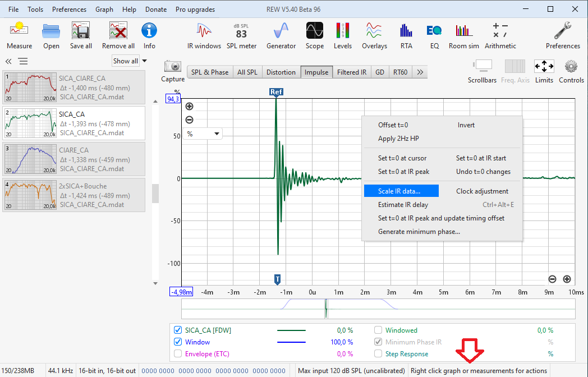The image size is (588, 377).
Task: Switch to the Filtered IR tab
Action: pyautogui.click(x=351, y=72)
